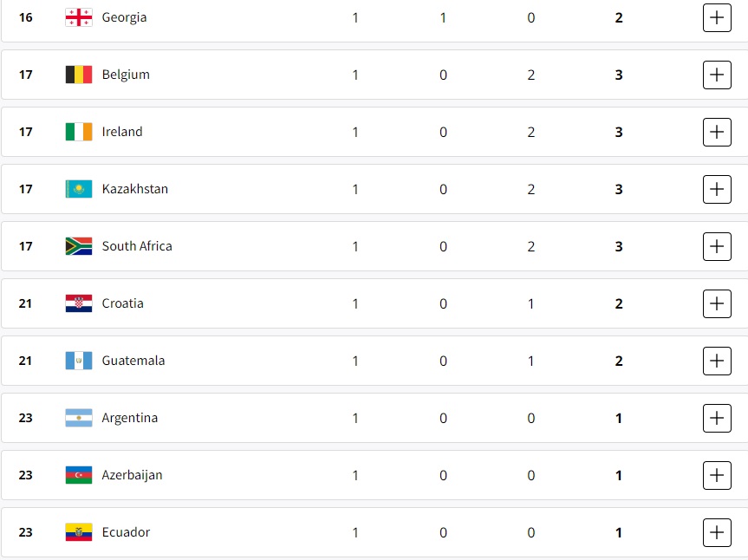Select the Guatemala flag icon
The height and width of the screenshot is (560, 748).
79,361
